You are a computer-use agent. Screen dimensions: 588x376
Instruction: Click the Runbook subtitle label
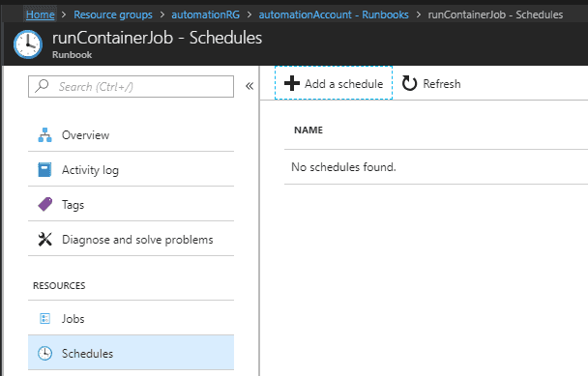pyautogui.click(x=72, y=55)
